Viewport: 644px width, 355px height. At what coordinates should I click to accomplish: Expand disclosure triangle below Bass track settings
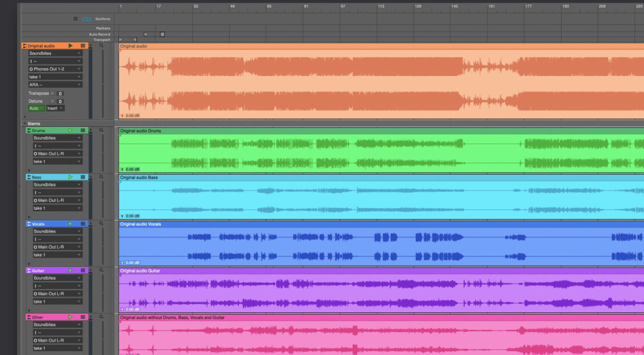[29, 217]
